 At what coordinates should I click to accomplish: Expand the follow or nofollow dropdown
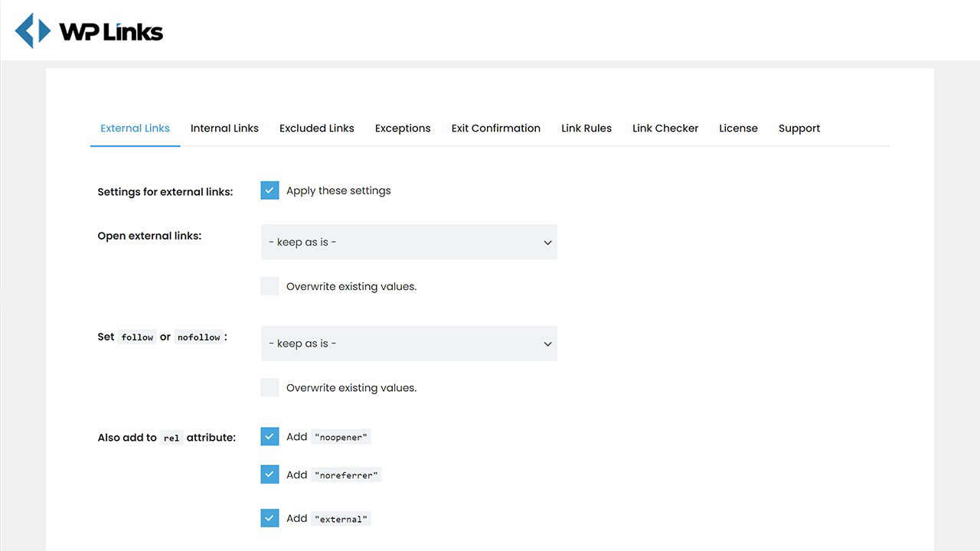point(408,344)
